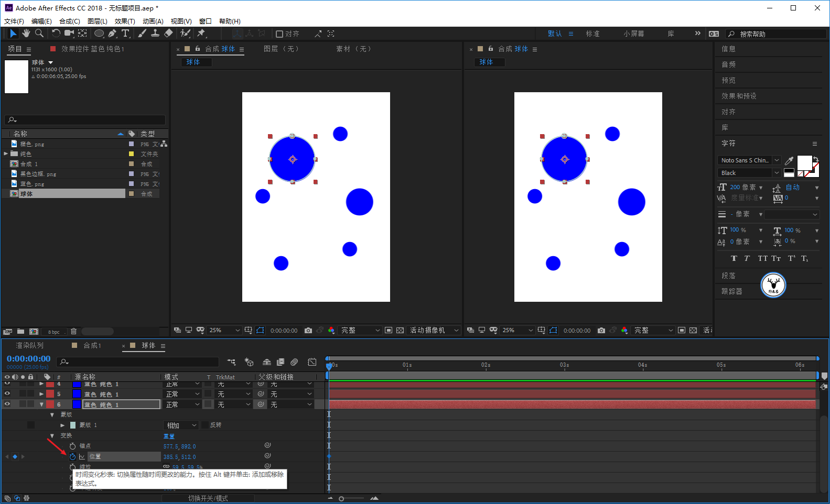
Task: Enable the mask 反转 checkbox
Action: (205, 425)
